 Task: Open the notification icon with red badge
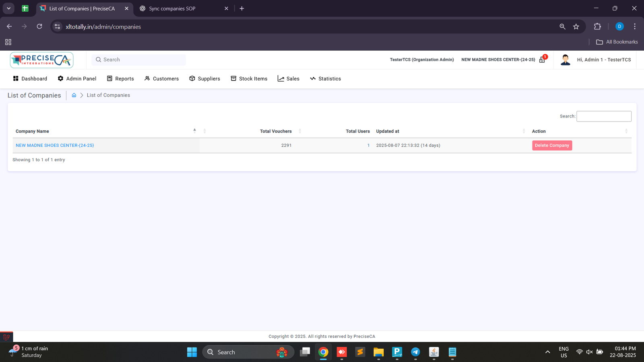pos(542,60)
